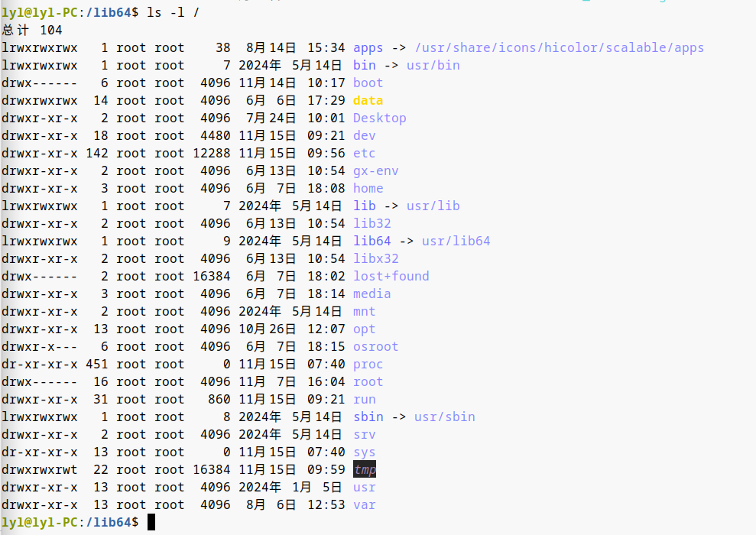
Task: Click the 'lost+found' directory name
Action: click(x=391, y=276)
